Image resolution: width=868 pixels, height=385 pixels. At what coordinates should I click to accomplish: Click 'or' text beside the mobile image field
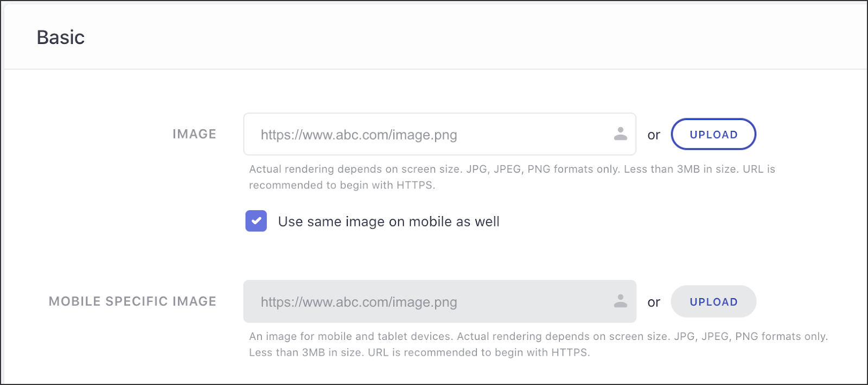(654, 302)
